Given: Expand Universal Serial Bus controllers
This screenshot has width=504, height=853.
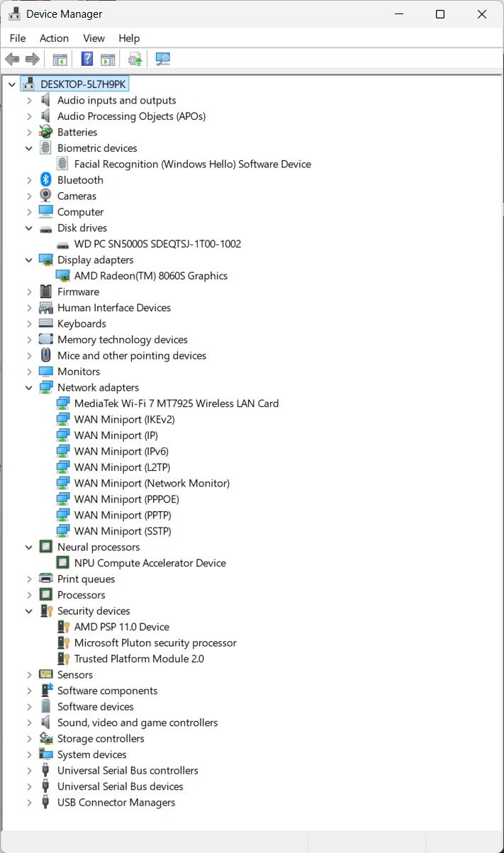Looking at the screenshot, I should [29, 771].
